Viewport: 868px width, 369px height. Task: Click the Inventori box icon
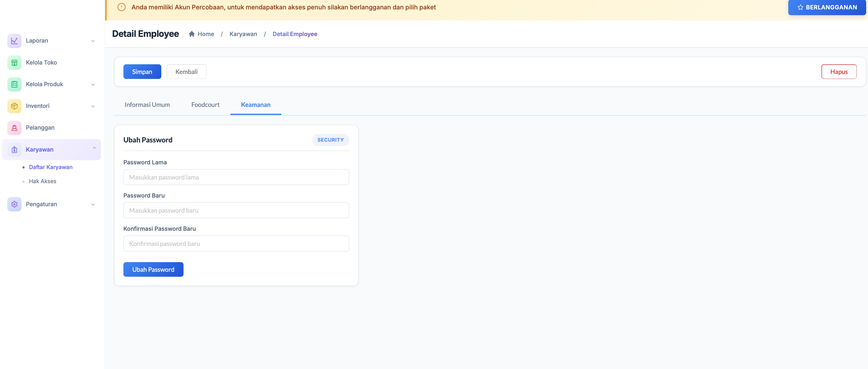14,106
